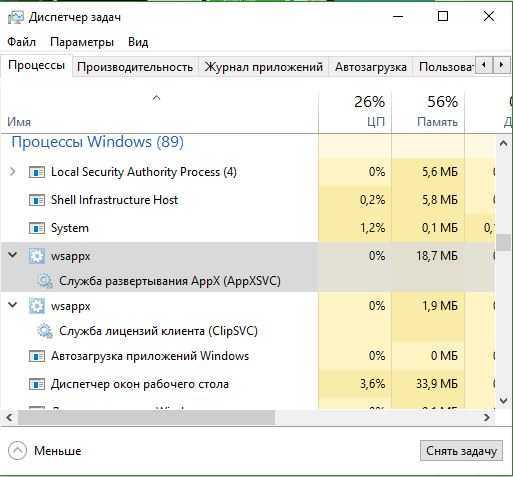Viewport: 513px width, 477px height.
Task: Click the Local Security Authority Process icon
Action: click(x=37, y=172)
